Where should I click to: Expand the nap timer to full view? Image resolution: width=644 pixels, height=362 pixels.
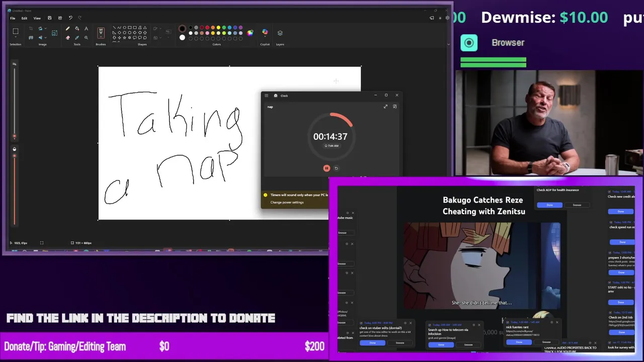[385, 107]
